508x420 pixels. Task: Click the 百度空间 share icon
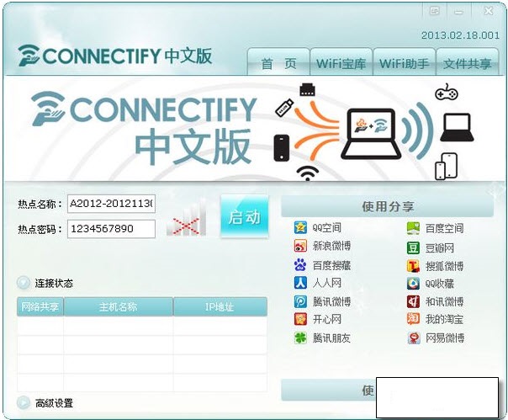pyautogui.click(x=413, y=228)
